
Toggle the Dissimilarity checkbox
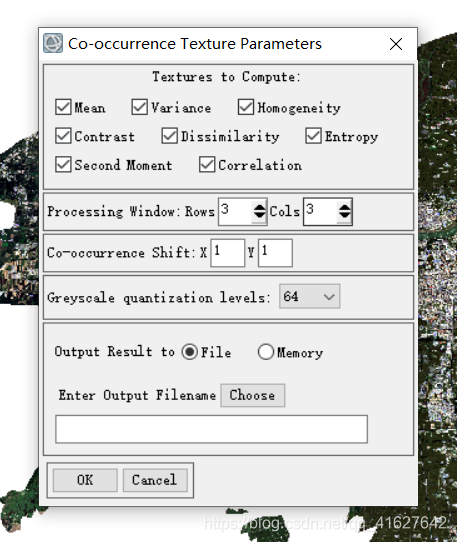point(169,136)
